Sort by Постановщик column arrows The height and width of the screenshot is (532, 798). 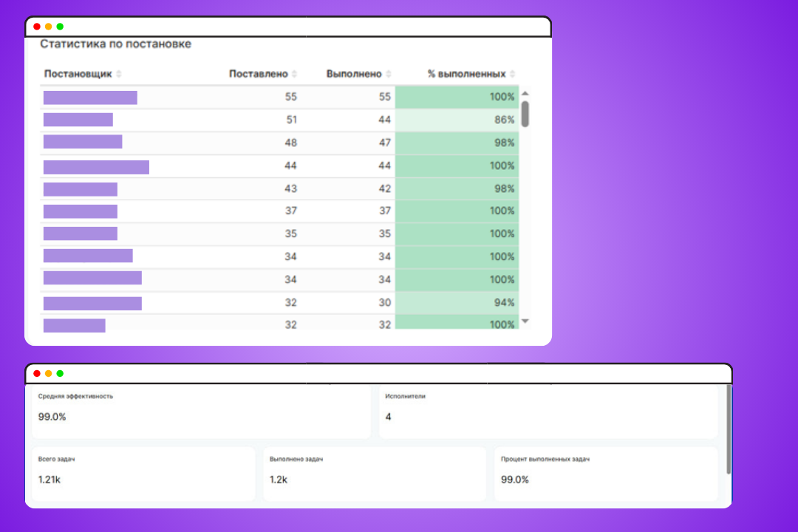(118, 74)
